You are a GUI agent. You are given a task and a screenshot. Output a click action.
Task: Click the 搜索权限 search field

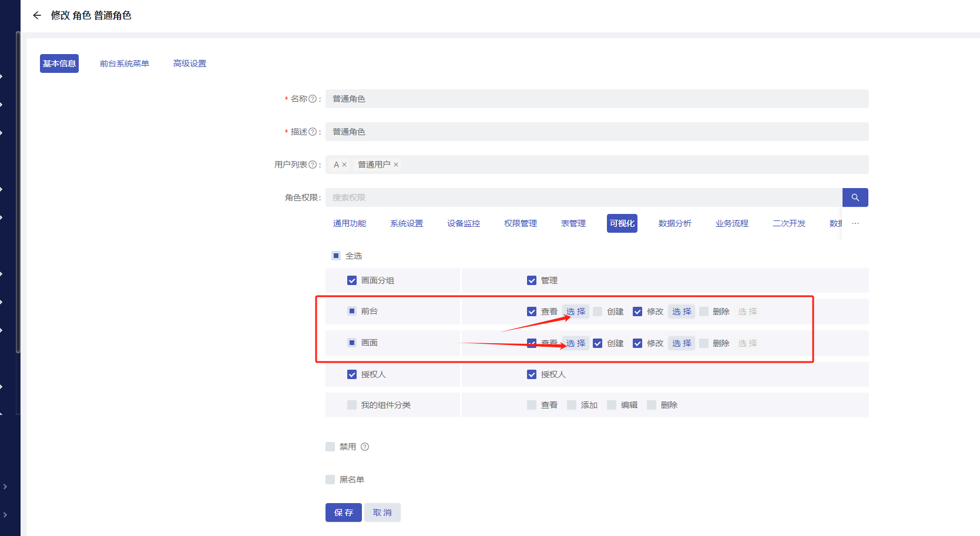[x=584, y=197]
